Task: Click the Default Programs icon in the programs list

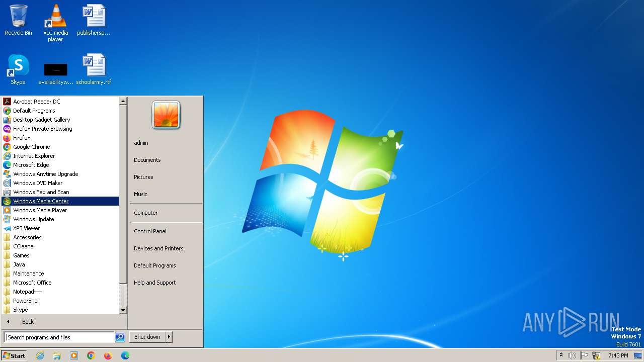Action: click(x=7, y=111)
